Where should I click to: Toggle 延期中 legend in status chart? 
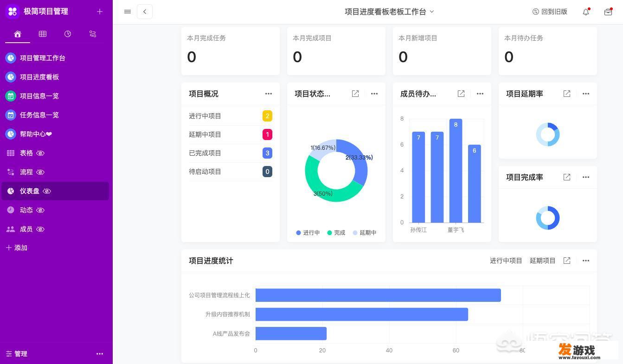[x=365, y=233]
